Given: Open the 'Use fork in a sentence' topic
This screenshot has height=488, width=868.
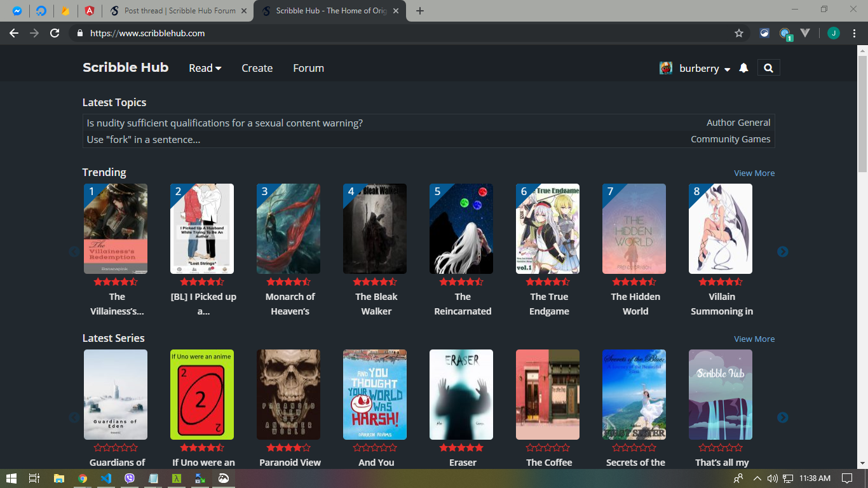Looking at the screenshot, I should (x=144, y=139).
